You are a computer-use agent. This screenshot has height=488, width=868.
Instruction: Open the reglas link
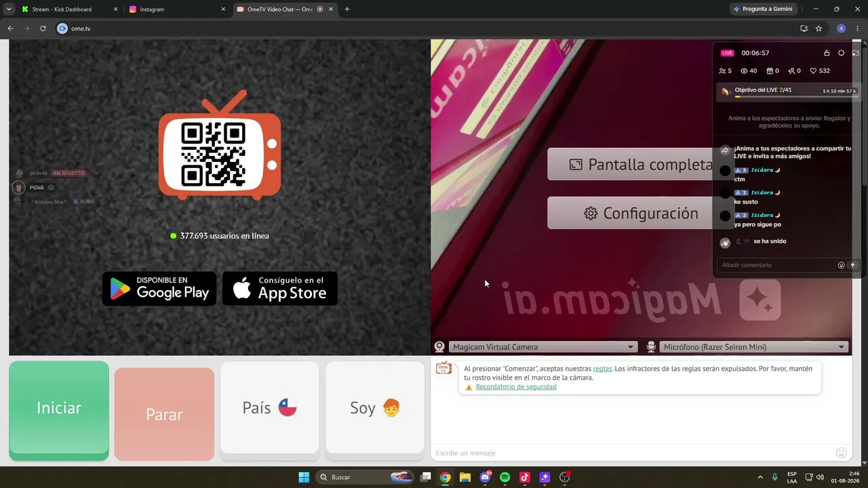[602, 369]
